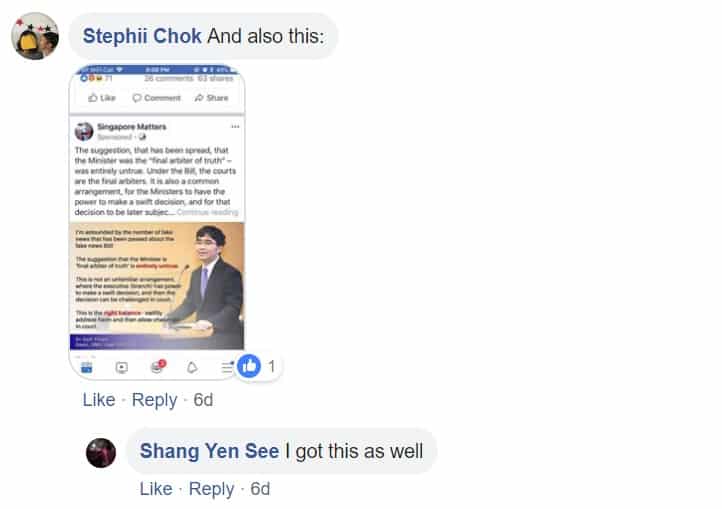Viewport: 722px width, 509px height.
Task: Tap the news feed icon in phone screenshot
Action: [87, 367]
